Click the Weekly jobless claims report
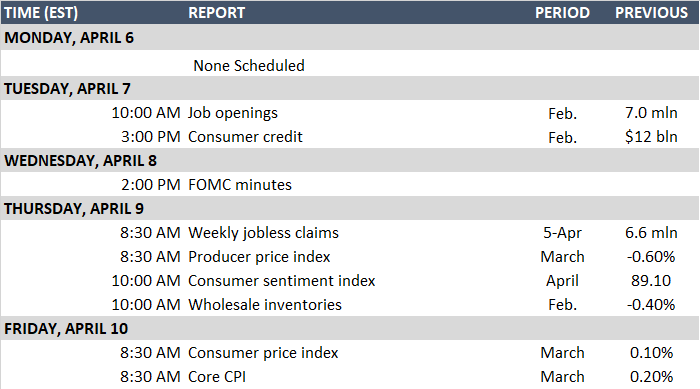 pos(263,233)
